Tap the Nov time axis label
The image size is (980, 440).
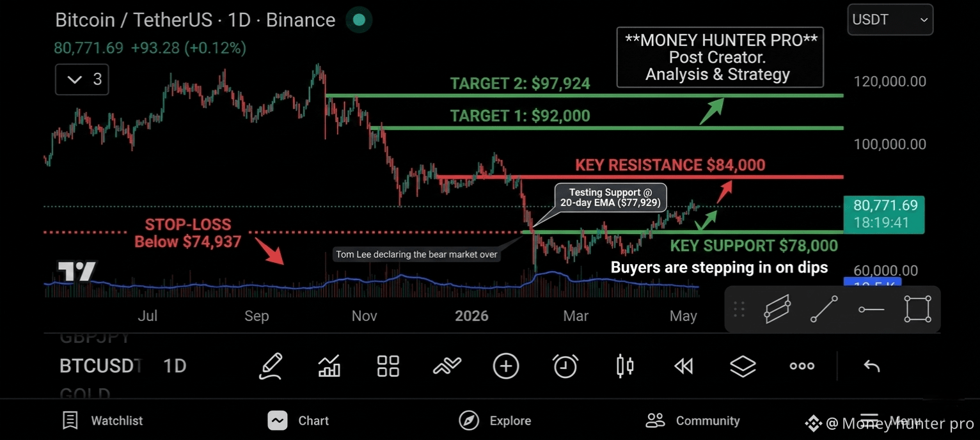[364, 316]
